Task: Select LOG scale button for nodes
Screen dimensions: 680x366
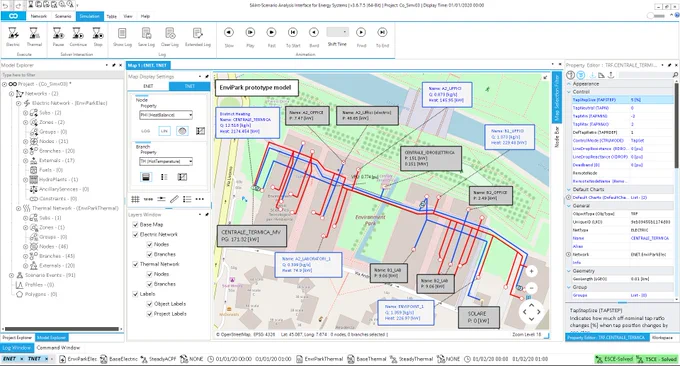Action: (x=146, y=131)
